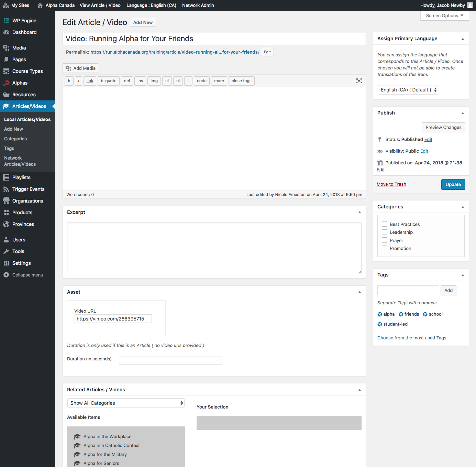Click the Resources folder icon
The height and width of the screenshot is (467, 476).
point(6,95)
